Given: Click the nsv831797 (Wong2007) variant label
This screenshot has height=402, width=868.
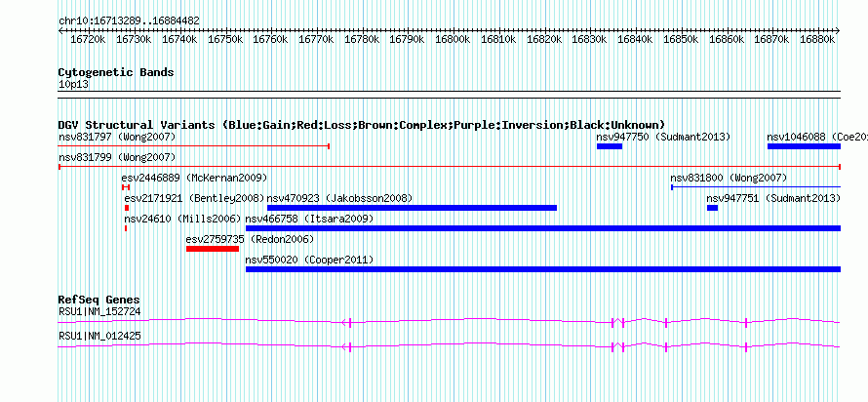Looking at the screenshot, I should tap(117, 137).
